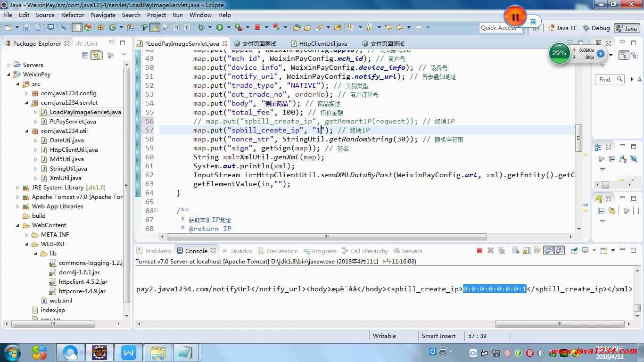Toggle show console on standard output change

point(548,251)
